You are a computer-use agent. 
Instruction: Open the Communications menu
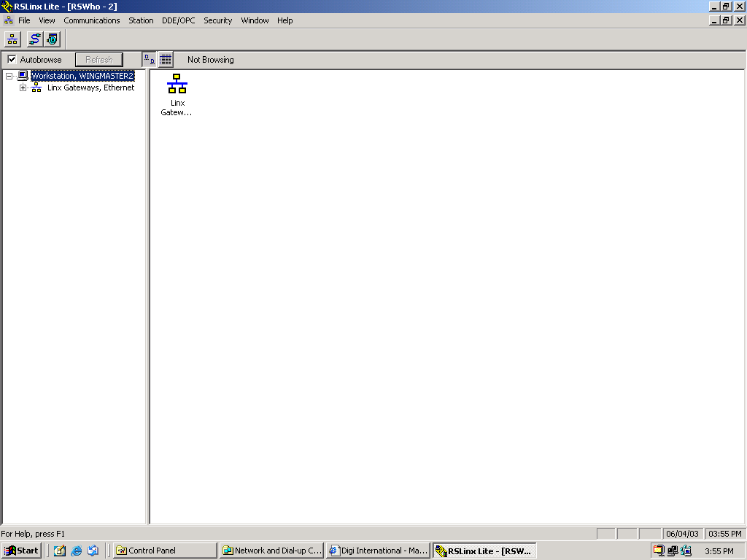(x=91, y=20)
